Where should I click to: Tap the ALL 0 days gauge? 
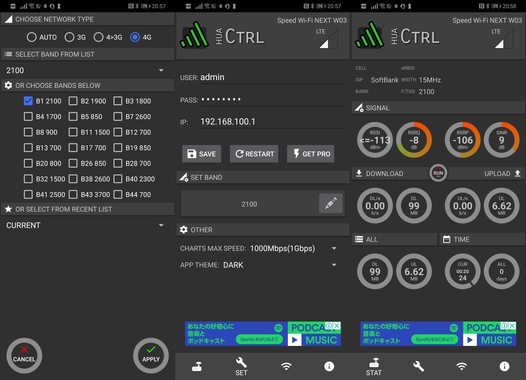(502, 271)
